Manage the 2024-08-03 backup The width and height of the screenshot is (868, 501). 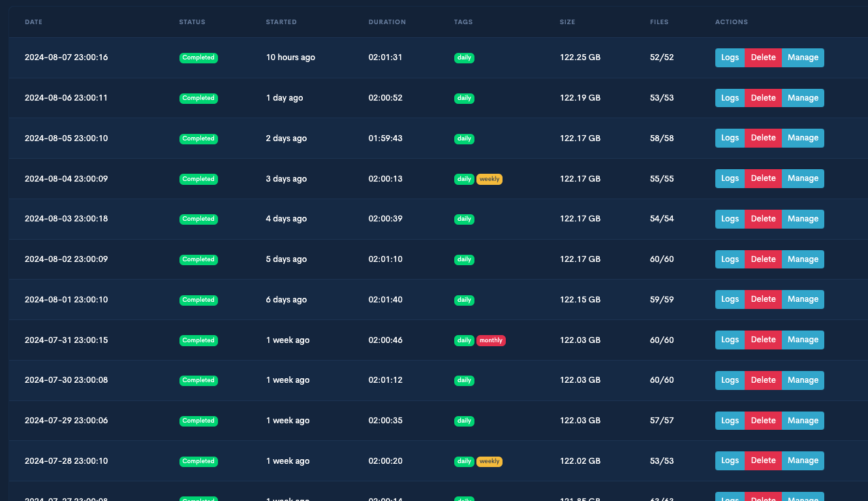click(x=803, y=219)
